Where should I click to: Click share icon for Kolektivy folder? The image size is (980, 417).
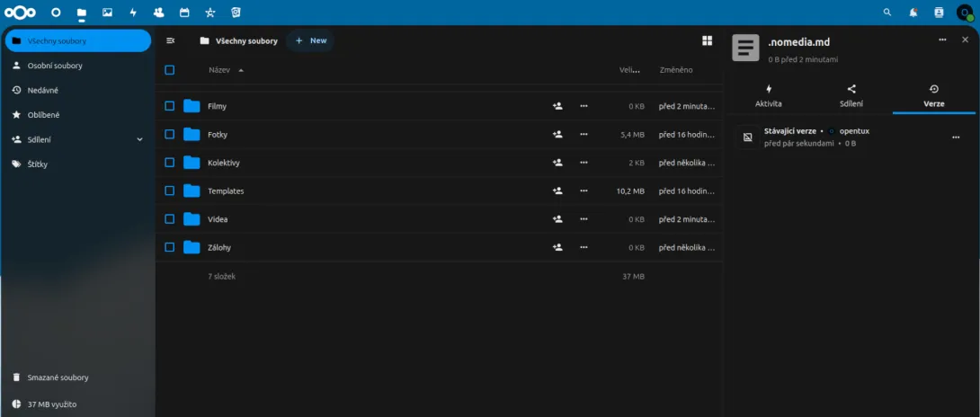557,163
